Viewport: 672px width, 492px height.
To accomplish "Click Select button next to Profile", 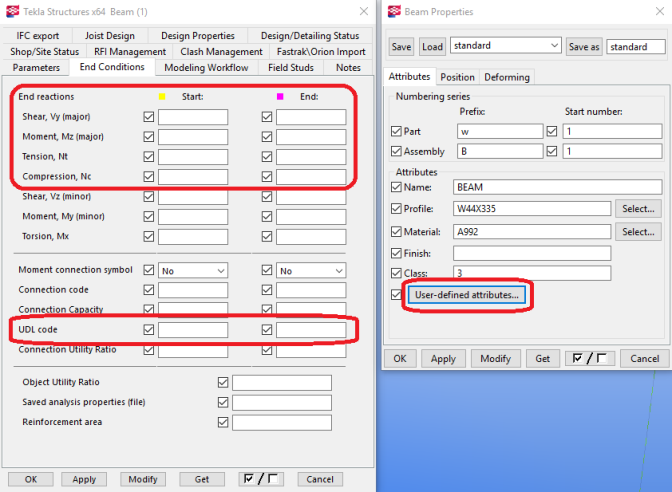I will coord(638,209).
